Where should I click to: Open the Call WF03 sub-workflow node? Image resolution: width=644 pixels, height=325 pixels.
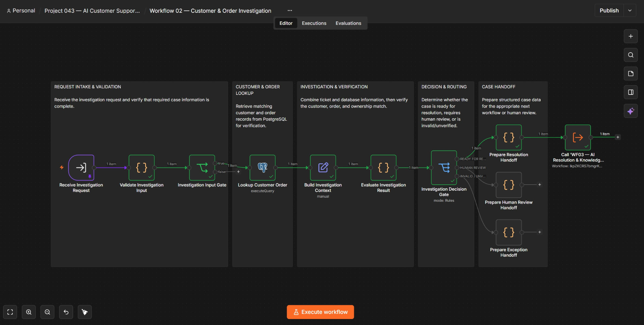click(x=578, y=137)
